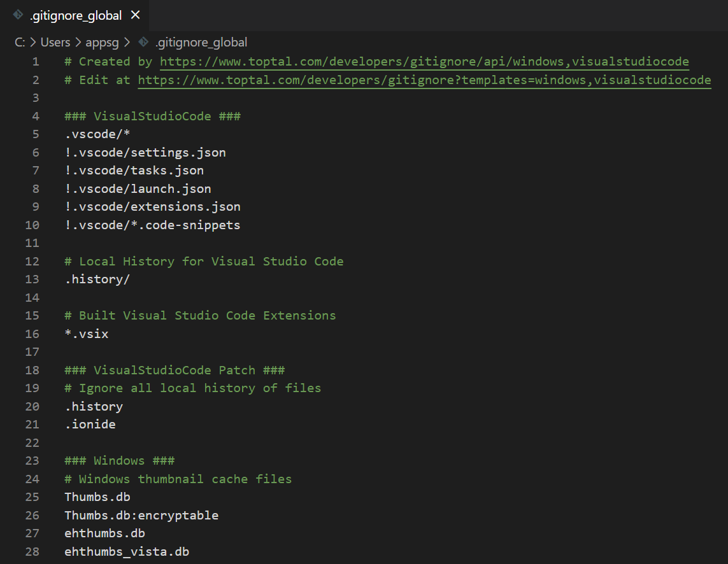
Task: Select the Windows section heading text
Action: pyautogui.click(x=119, y=460)
